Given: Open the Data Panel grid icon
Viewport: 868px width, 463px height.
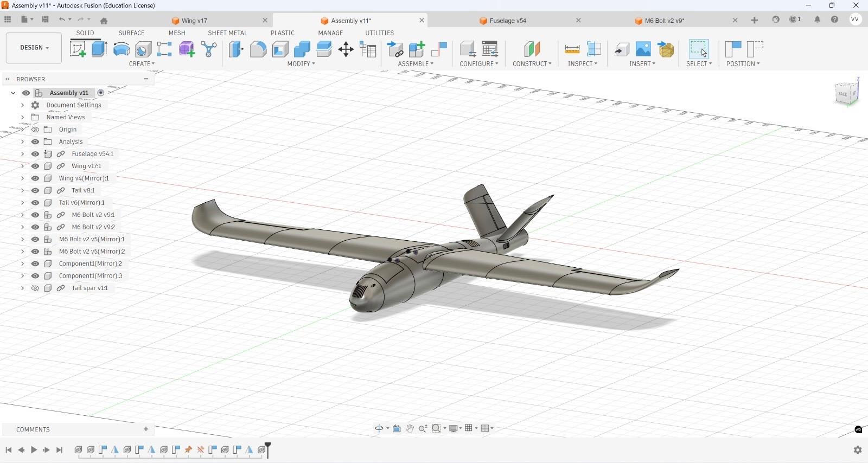Looking at the screenshot, I should pyautogui.click(x=8, y=20).
